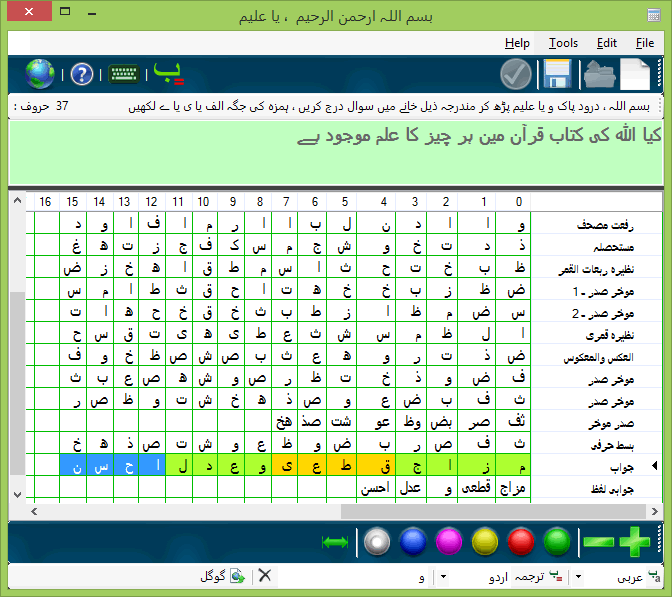This screenshot has height=597, width=672.
Task: Click the احسن cell in answer words row
Action: coord(376,487)
